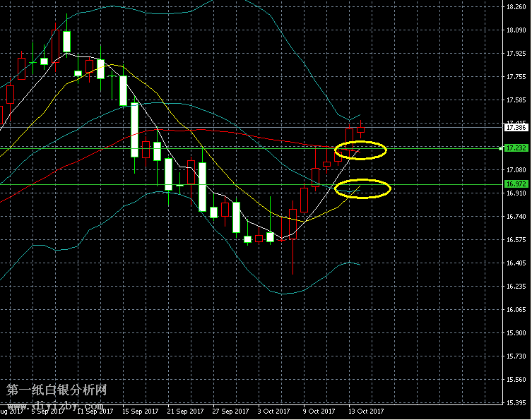The width and height of the screenshot is (532, 420).
Task: Click the 15.395 label on price axis
Action: [x=515, y=403]
